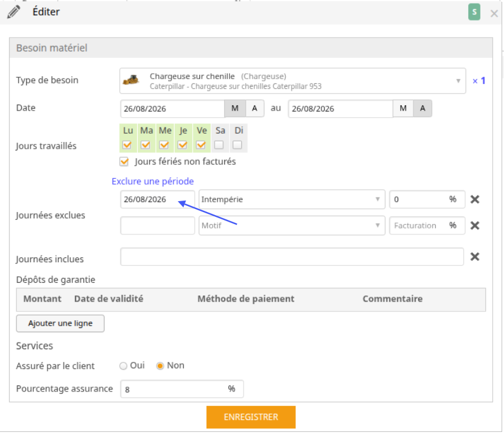Close the Éditer dialog
The height and width of the screenshot is (435, 504).
click(x=494, y=13)
